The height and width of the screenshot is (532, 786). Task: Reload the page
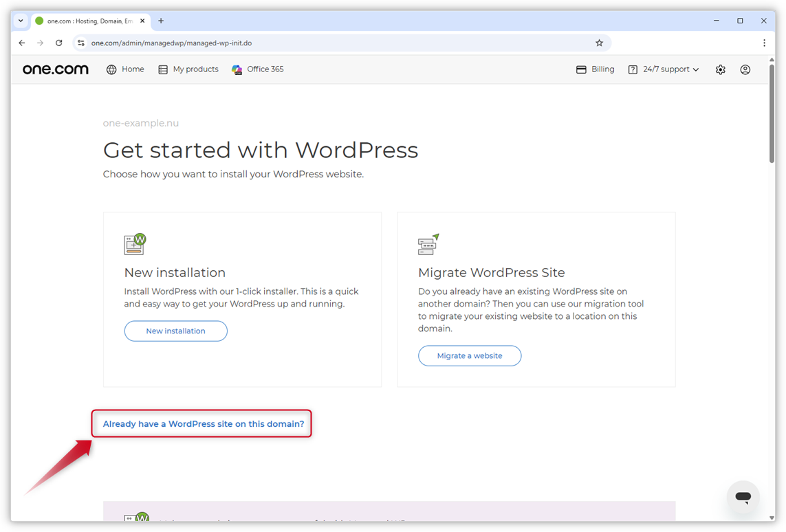coord(59,43)
